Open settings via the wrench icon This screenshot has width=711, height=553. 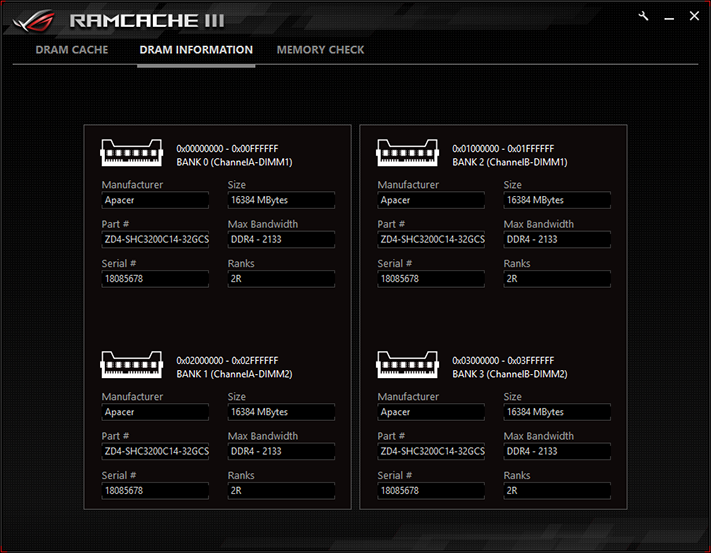(643, 17)
